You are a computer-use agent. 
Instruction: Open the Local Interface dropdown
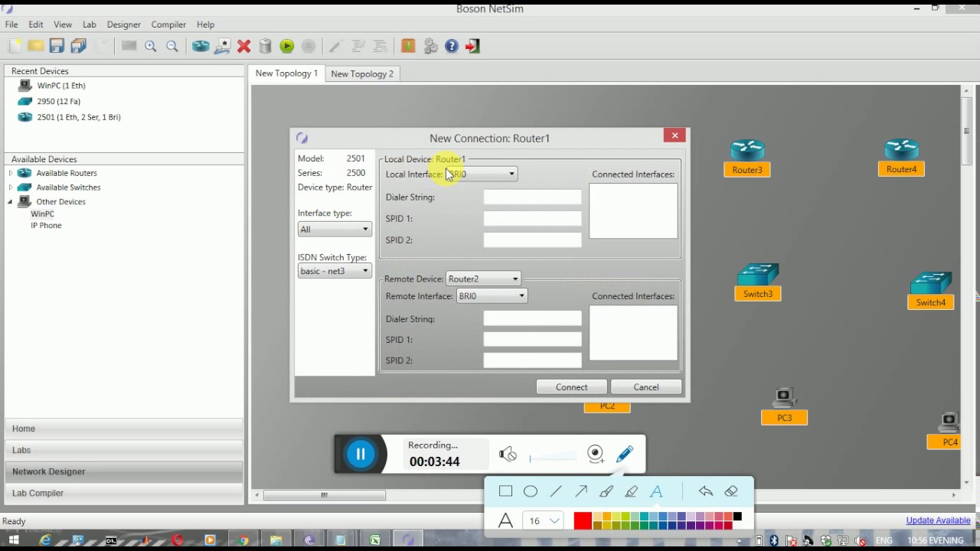pos(482,174)
